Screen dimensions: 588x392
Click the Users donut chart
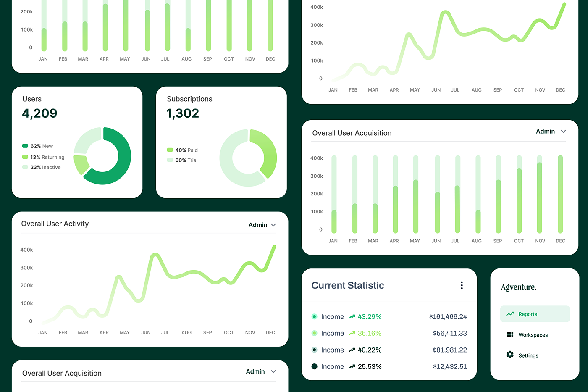point(102,156)
